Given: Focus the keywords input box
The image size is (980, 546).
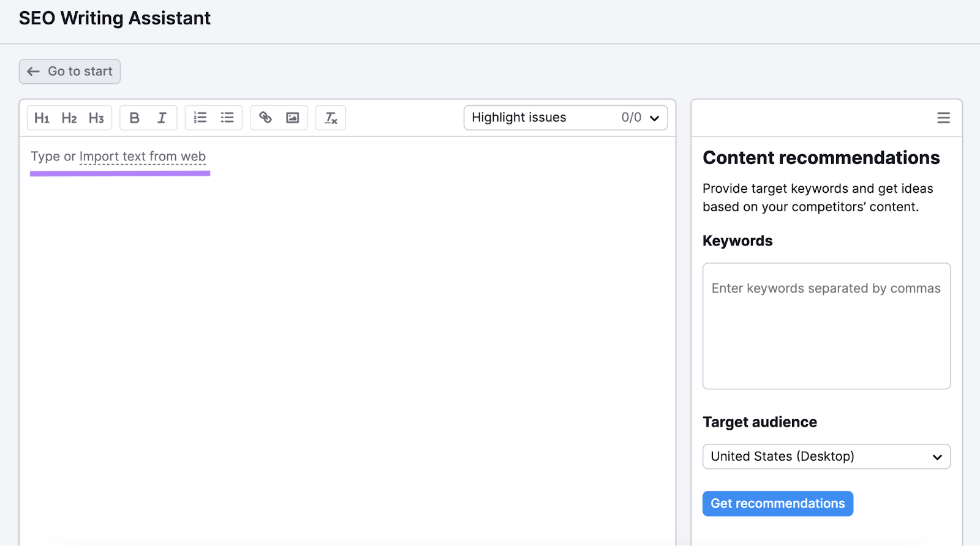Looking at the screenshot, I should pyautogui.click(x=826, y=326).
